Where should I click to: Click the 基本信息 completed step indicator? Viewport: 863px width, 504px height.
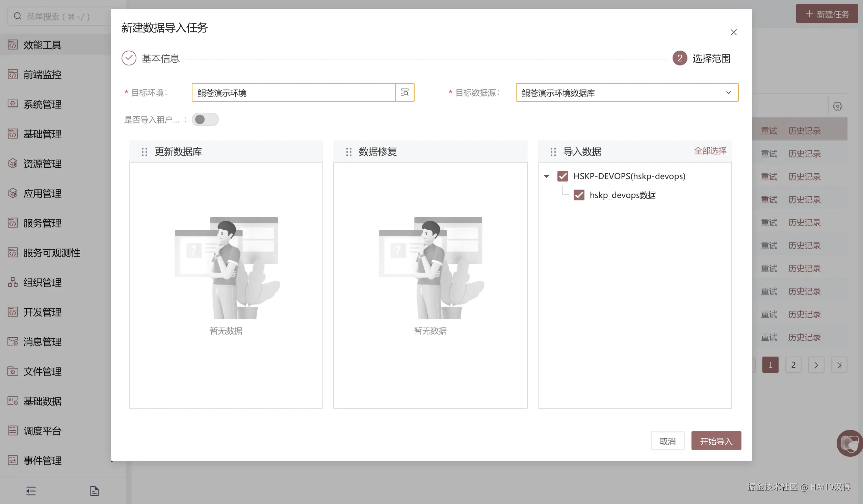coord(129,58)
